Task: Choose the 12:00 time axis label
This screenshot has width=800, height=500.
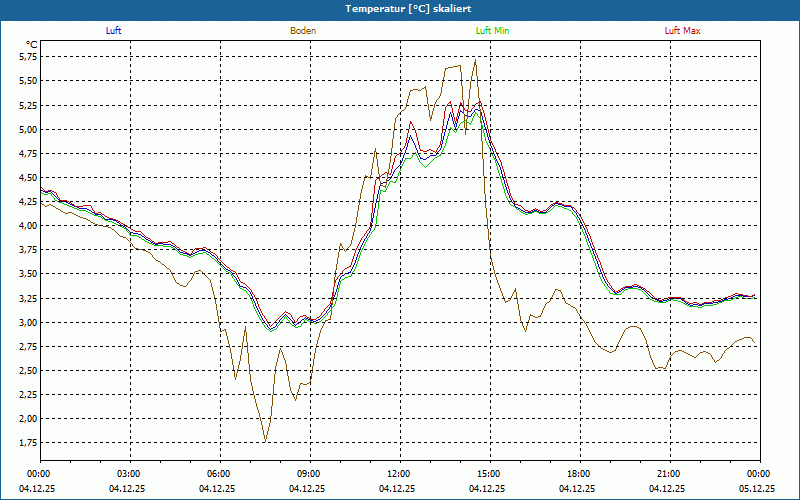Action: 399,474
